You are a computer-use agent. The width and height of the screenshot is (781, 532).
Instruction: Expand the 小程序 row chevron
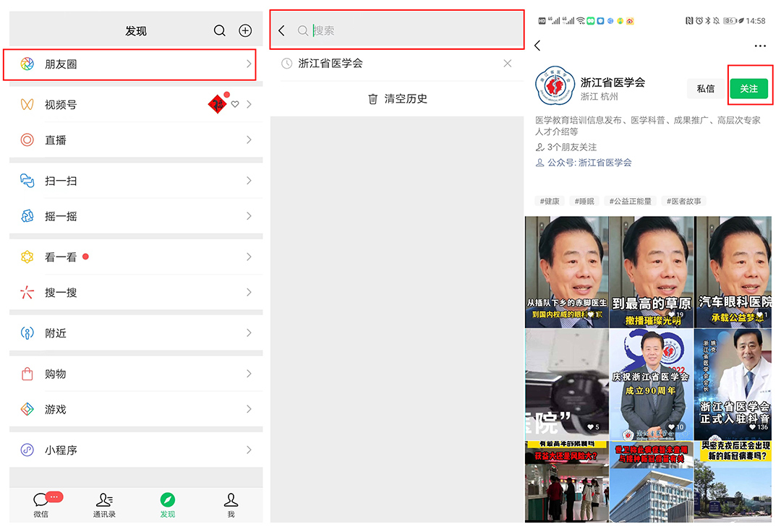[x=249, y=450]
